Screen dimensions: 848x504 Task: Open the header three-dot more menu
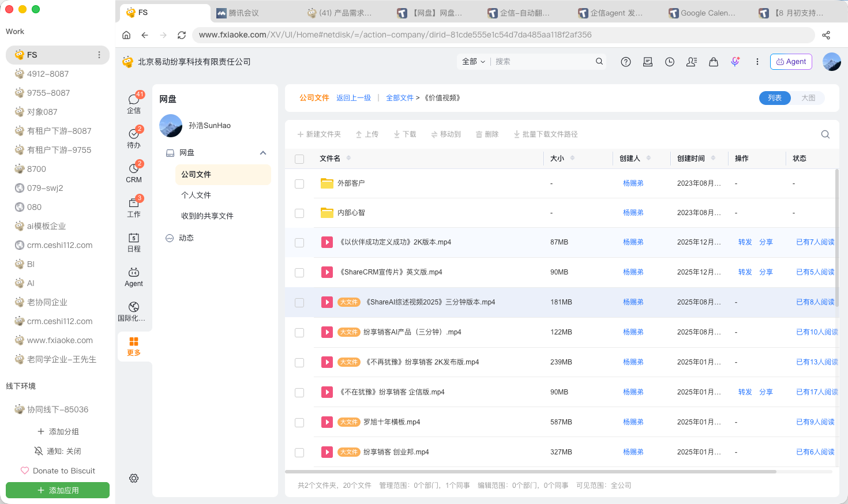(x=757, y=62)
